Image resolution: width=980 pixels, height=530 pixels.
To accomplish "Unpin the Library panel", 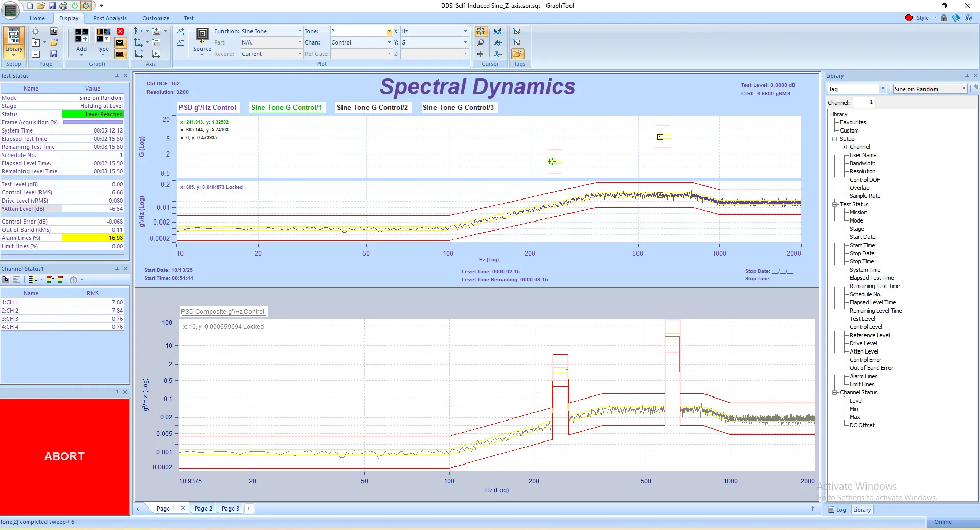I will pos(966,75).
